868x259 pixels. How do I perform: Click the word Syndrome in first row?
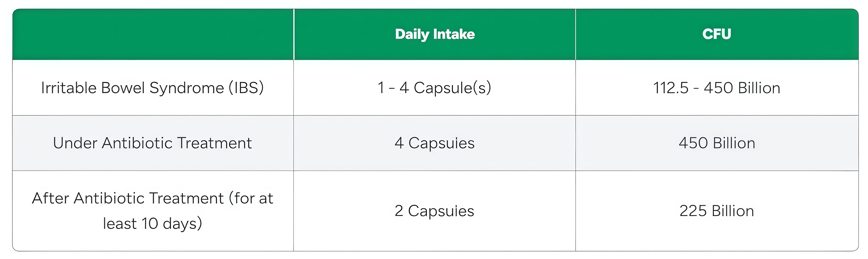pyautogui.click(x=187, y=88)
